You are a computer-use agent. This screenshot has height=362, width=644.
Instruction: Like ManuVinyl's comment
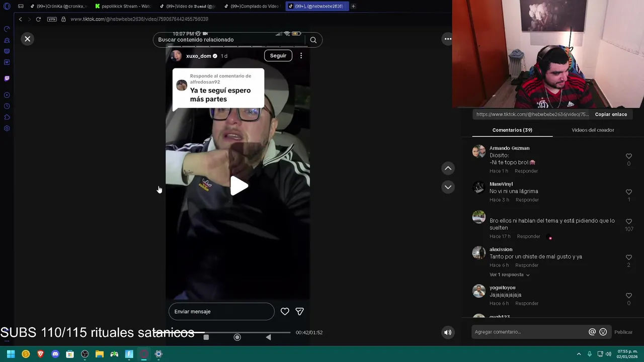[x=628, y=192]
